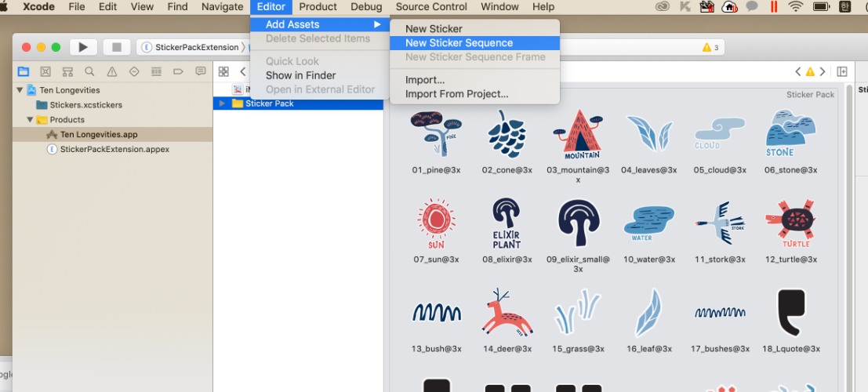Image resolution: width=868 pixels, height=392 pixels.
Task: Open the Wi-Fi status menu
Action: [796, 7]
